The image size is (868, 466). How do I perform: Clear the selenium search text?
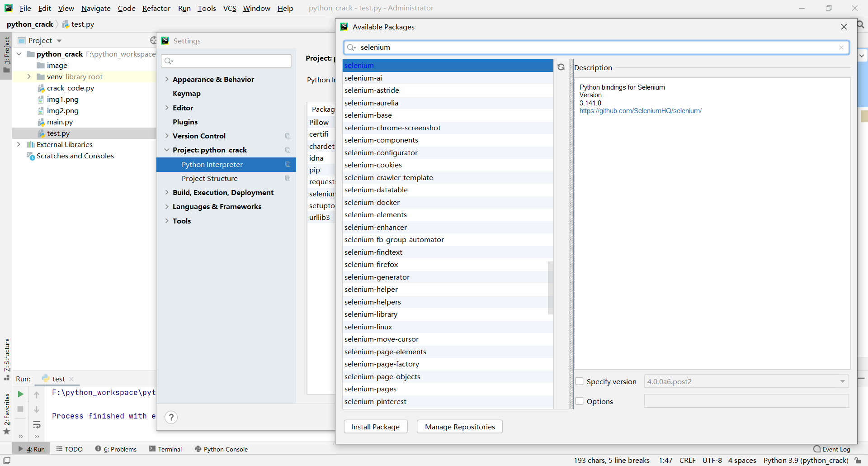[841, 48]
